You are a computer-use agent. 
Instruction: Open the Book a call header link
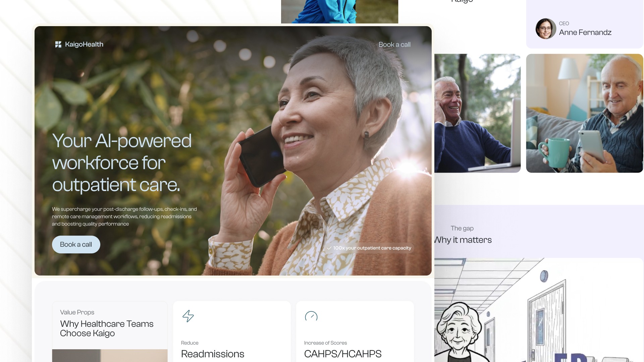pyautogui.click(x=394, y=45)
